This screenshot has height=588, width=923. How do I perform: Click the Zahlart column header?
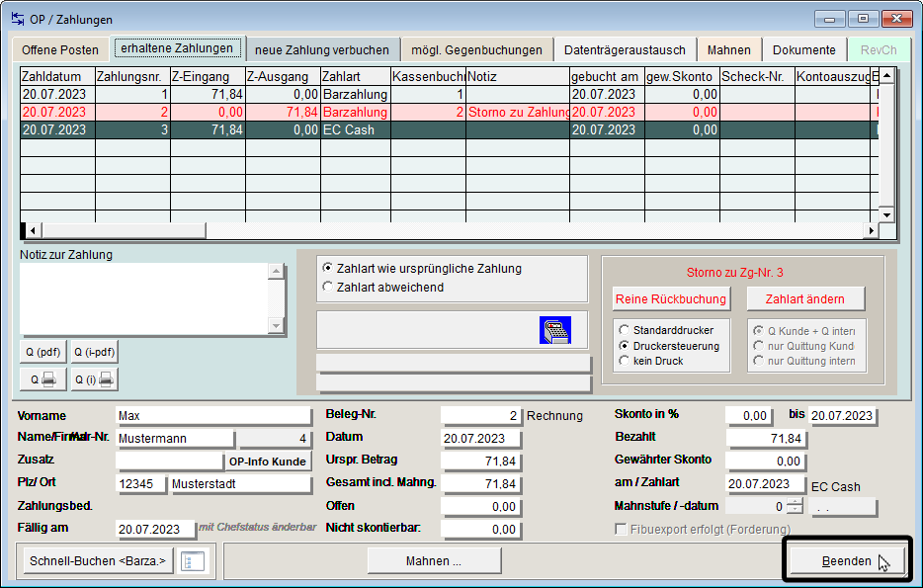tap(356, 76)
